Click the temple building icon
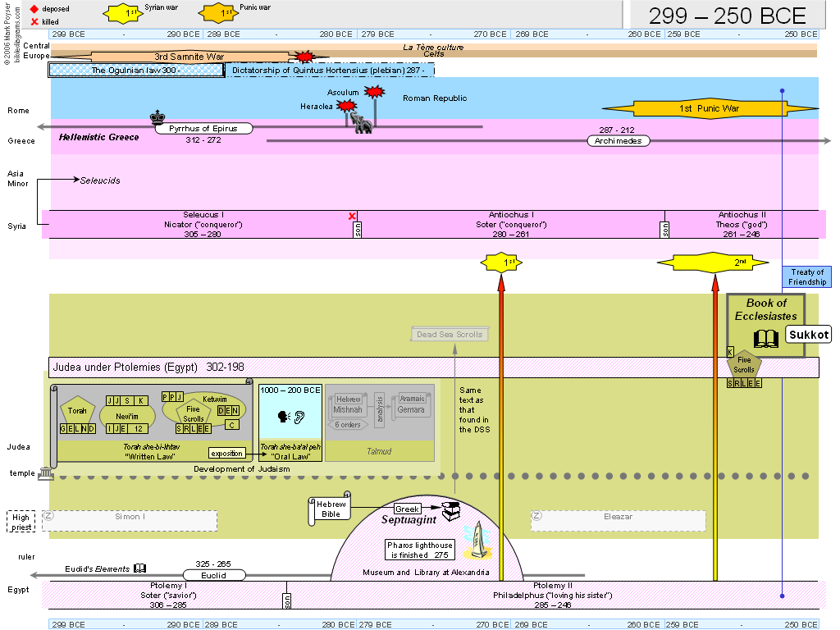 pos(45,474)
